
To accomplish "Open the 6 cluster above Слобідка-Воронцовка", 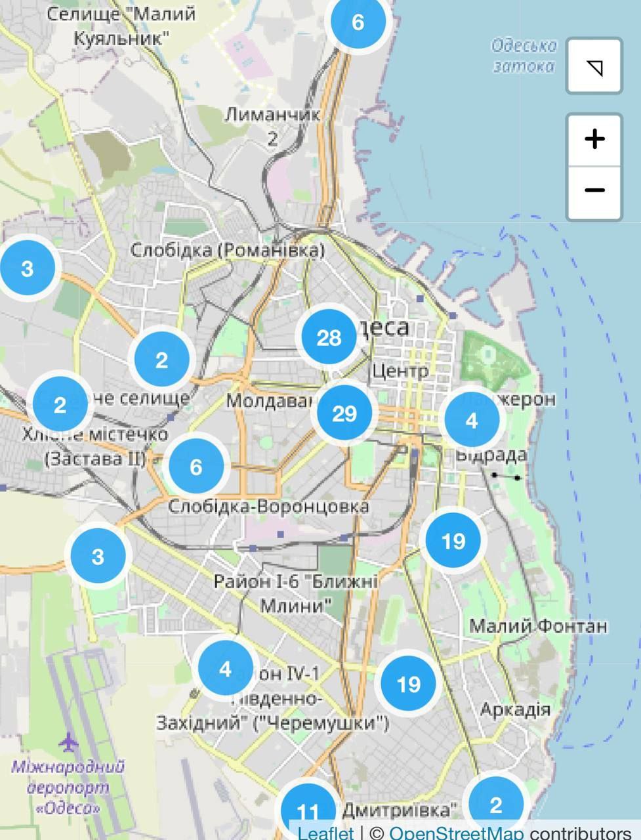I will [196, 467].
